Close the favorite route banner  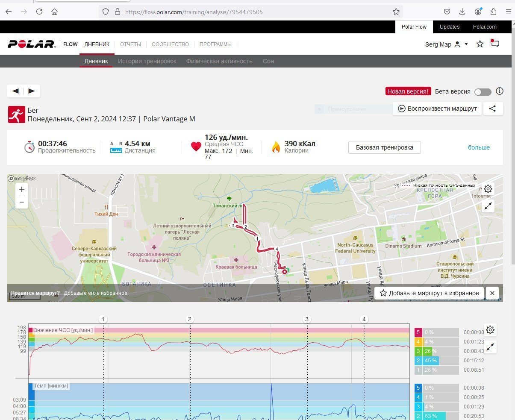[492, 293]
